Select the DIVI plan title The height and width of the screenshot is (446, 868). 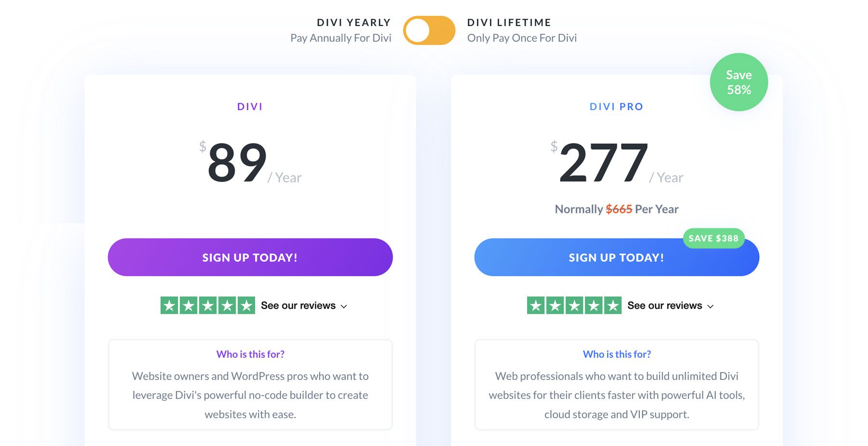pyautogui.click(x=250, y=106)
